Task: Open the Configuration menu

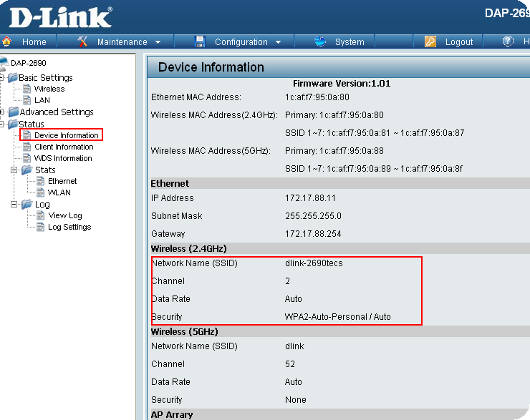Action: (241, 42)
